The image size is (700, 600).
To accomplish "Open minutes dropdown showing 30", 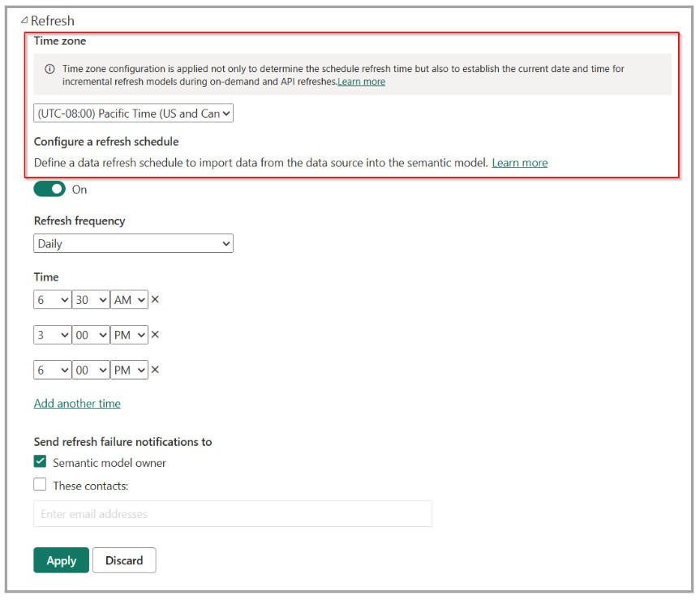I will [91, 300].
